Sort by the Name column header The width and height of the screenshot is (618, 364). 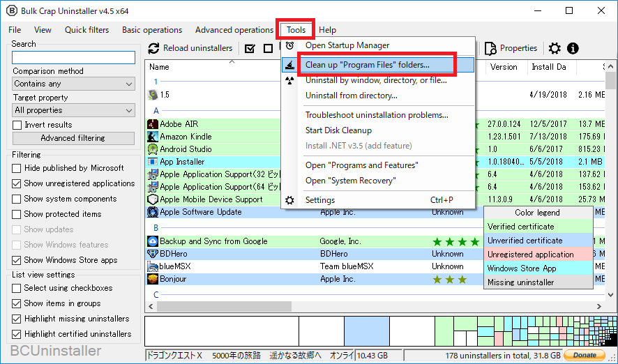[x=159, y=67]
